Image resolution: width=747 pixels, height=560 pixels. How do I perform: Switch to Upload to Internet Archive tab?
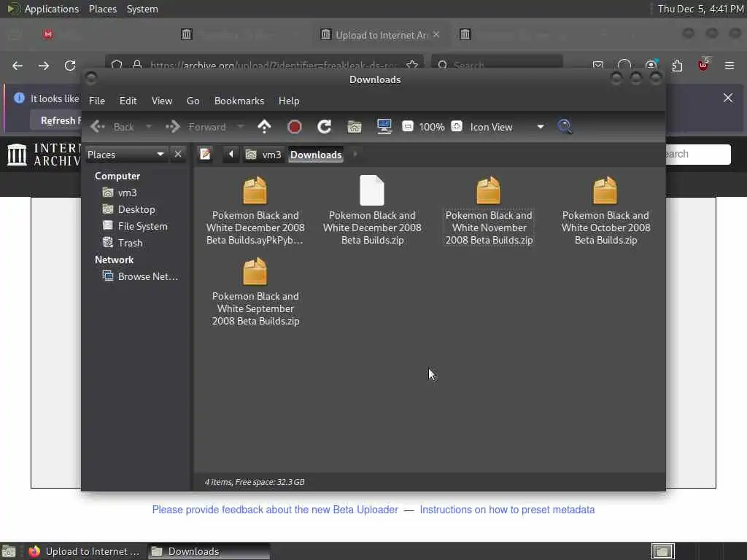[379, 34]
